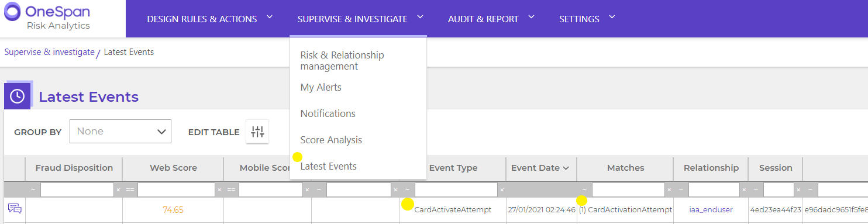This screenshot has height=224, width=868.
Task: Click the session value 4ed23ea44f23
Action: point(776,209)
